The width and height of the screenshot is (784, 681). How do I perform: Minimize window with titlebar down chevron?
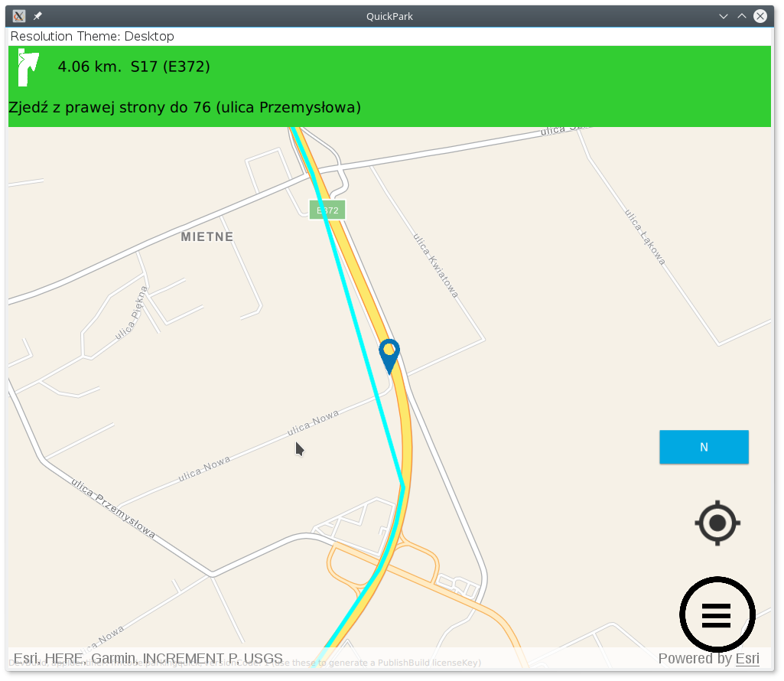click(723, 16)
